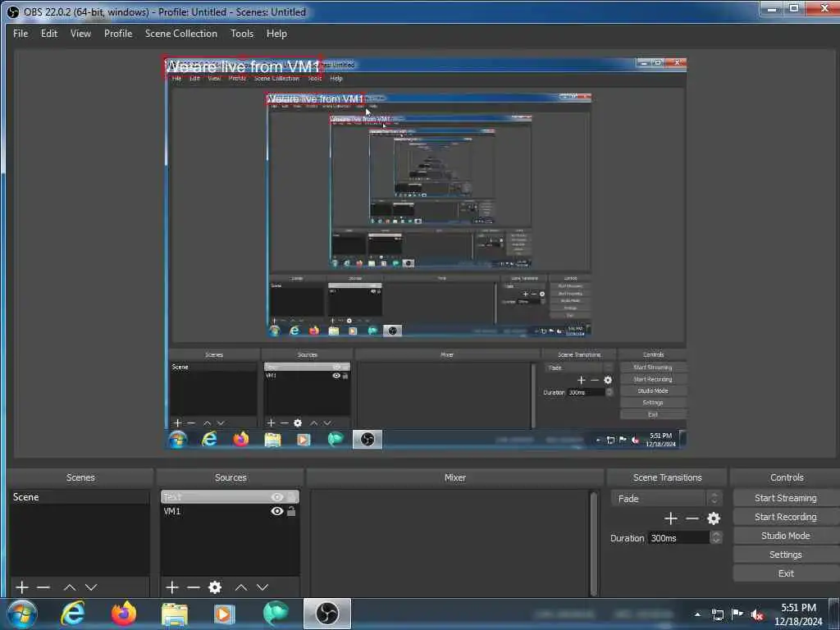The width and height of the screenshot is (840, 630).
Task: Open transition properties gear icon
Action: pos(714,518)
